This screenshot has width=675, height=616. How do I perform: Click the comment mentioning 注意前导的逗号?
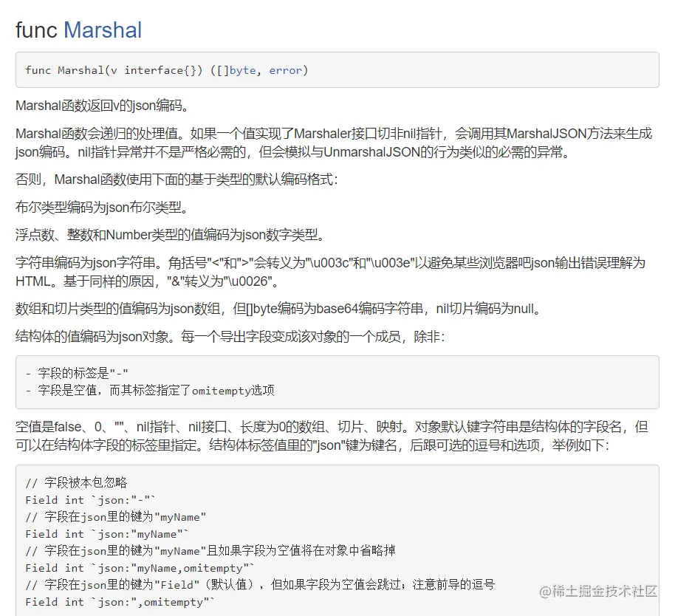[x=260, y=584]
